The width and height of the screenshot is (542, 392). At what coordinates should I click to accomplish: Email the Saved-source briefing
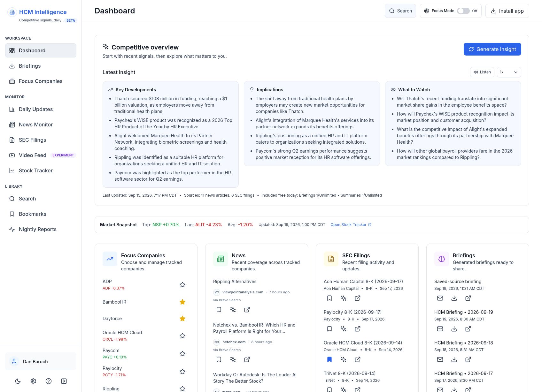tap(440, 298)
